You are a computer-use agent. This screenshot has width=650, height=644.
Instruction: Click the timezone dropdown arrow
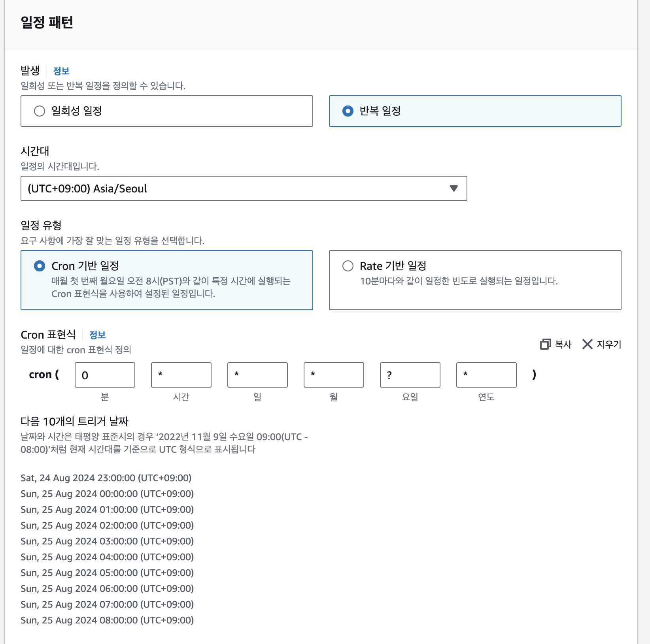[454, 188]
